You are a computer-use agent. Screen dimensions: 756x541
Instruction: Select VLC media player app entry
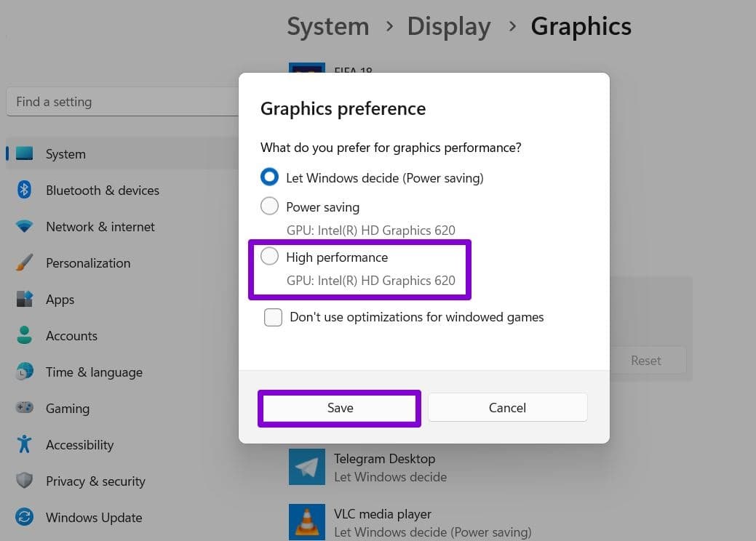pyautogui.click(x=383, y=515)
